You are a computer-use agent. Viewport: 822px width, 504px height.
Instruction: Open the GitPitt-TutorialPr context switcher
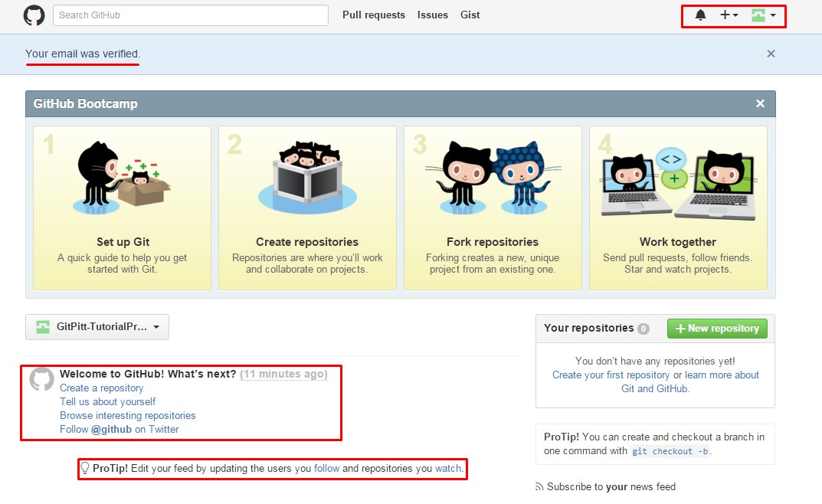97,326
